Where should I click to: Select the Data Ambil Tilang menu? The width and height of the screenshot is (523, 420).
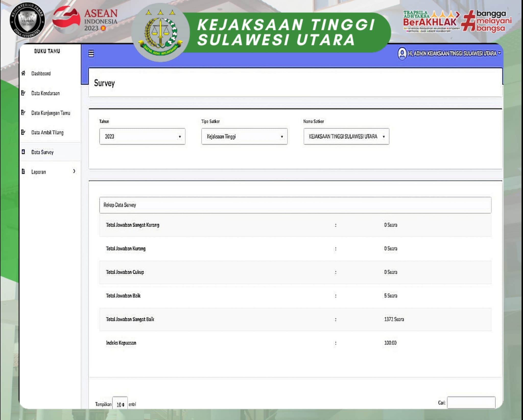[x=47, y=133]
